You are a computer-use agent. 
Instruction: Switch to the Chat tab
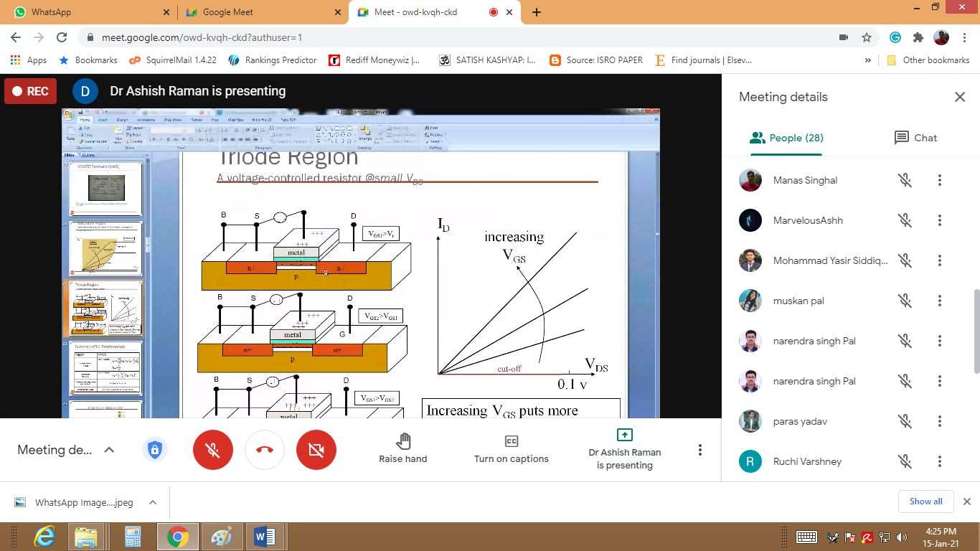(x=915, y=138)
